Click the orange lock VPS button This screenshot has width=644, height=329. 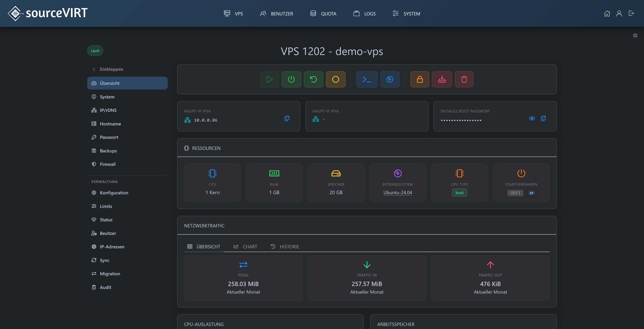420,79
